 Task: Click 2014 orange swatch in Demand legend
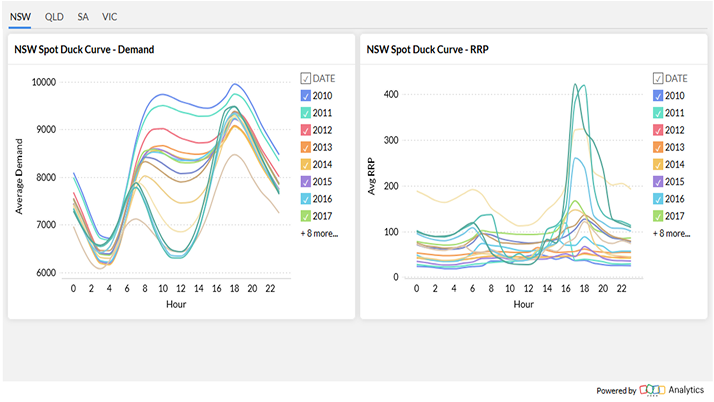[305, 164]
